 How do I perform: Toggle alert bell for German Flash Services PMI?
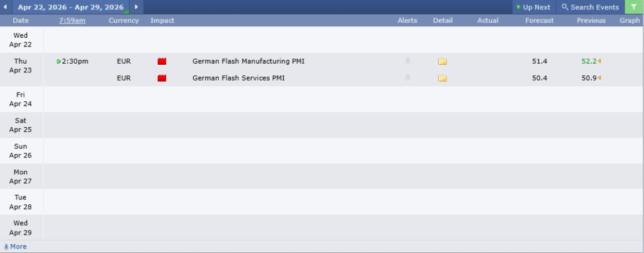point(408,77)
